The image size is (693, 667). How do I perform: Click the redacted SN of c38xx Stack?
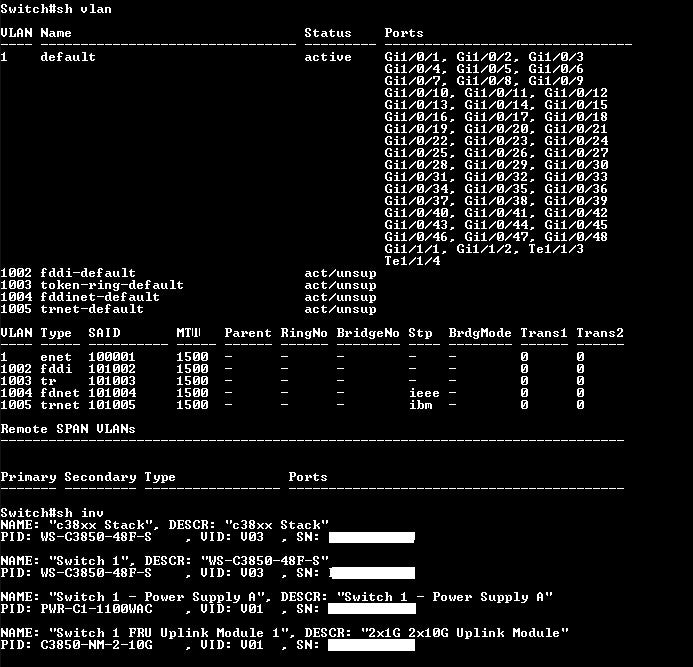click(x=372, y=537)
